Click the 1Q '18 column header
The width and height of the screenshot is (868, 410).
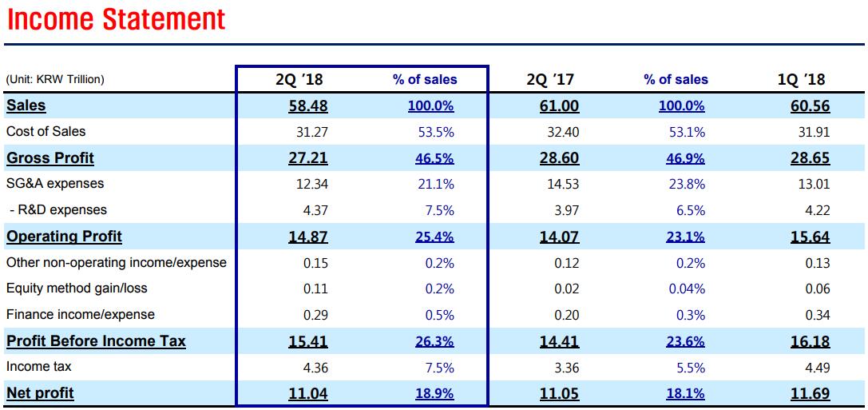(x=802, y=79)
